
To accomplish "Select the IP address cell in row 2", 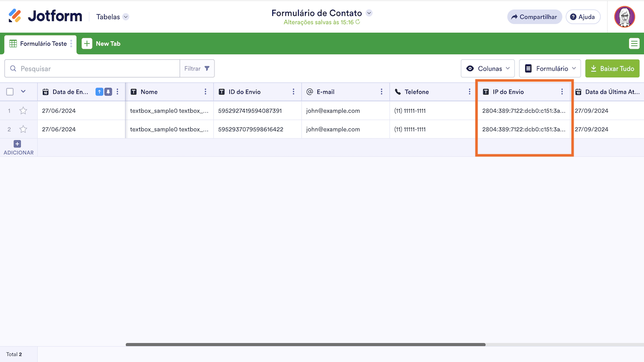I will (x=524, y=129).
